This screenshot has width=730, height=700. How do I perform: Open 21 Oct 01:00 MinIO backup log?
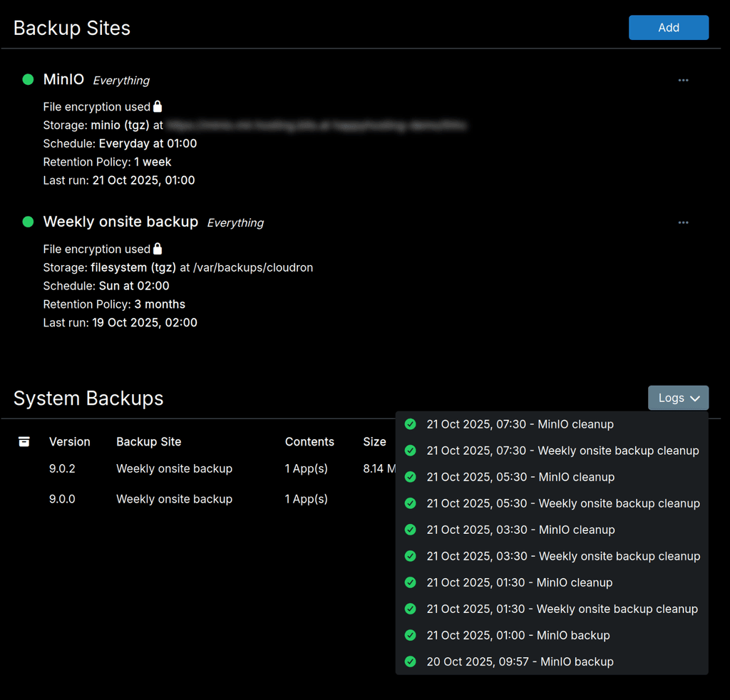[x=518, y=635]
